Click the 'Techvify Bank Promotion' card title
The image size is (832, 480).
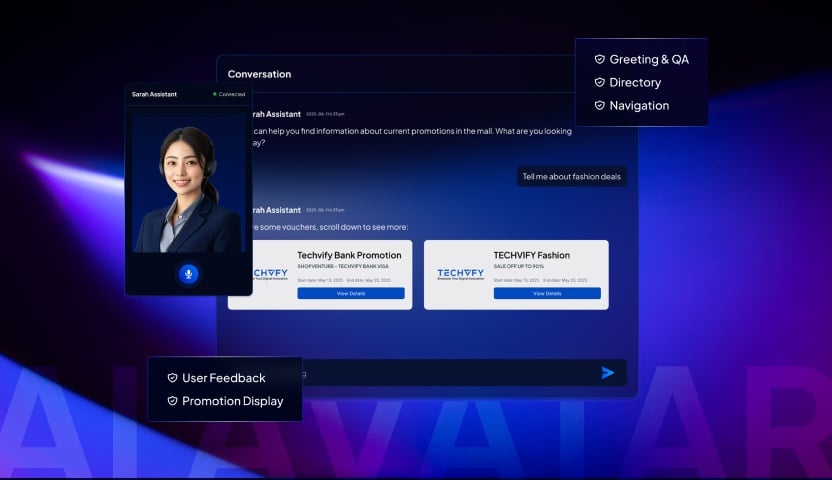[349, 255]
